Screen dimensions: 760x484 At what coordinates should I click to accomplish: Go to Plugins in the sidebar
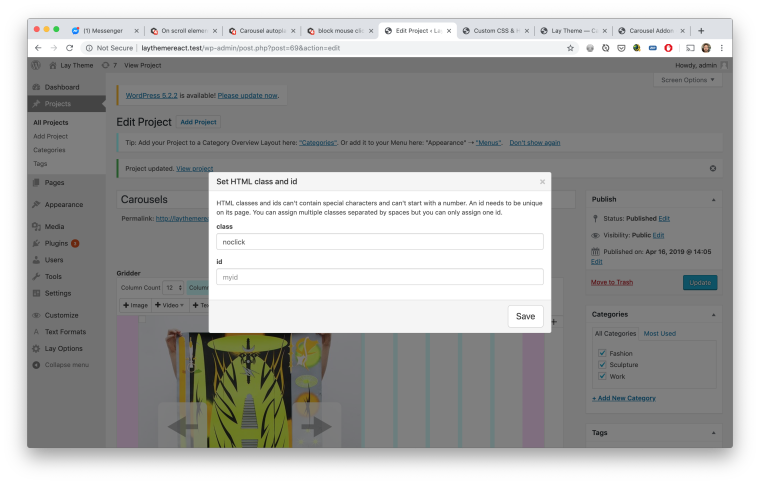(x=56, y=243)
